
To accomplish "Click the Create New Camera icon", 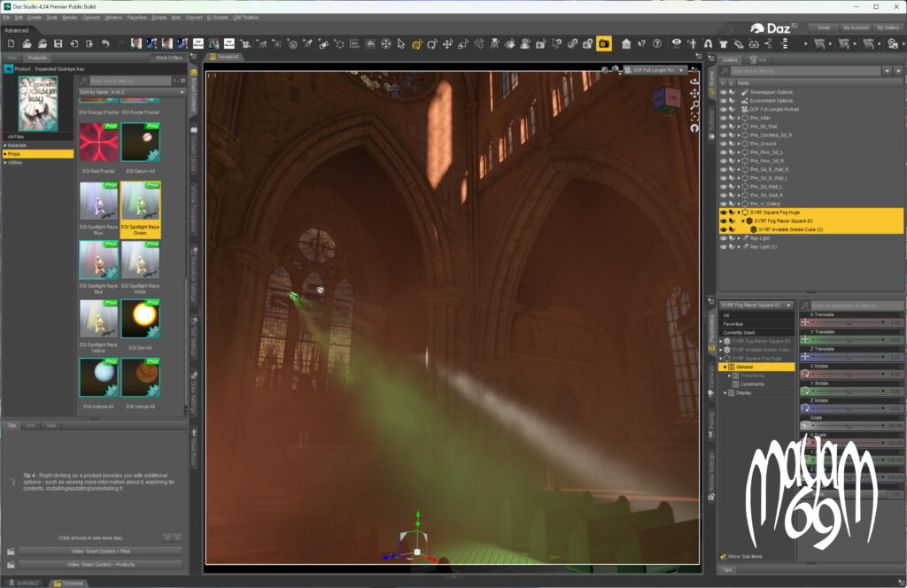I will 245,44.
